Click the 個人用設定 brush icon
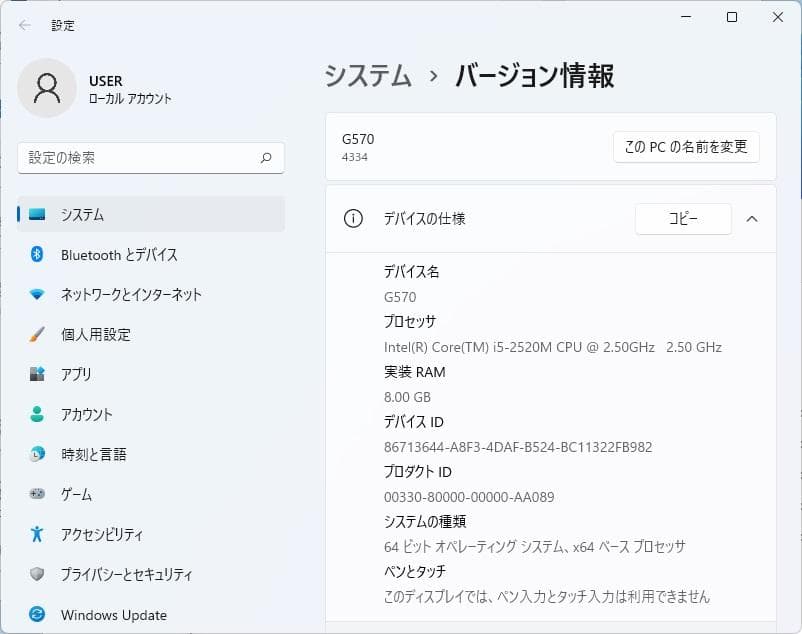 pyautogui.click(x=37, y=334)
